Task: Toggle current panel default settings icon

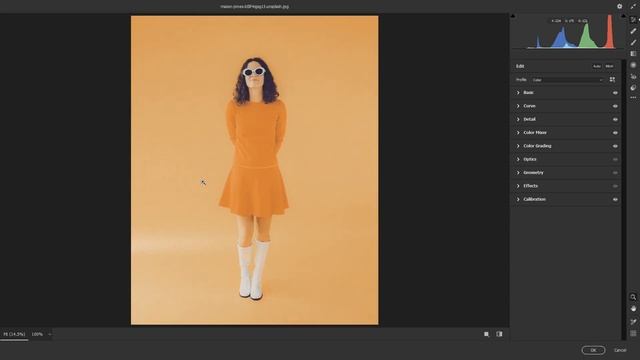Action: point(499,334)
